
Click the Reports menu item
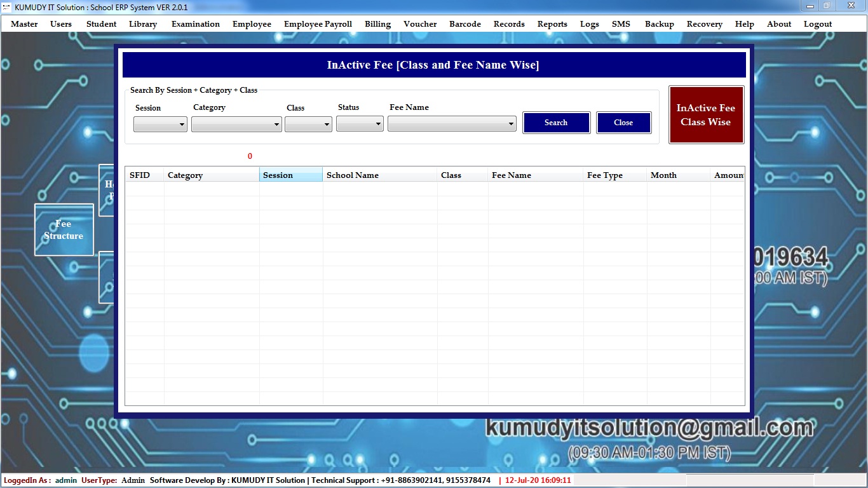pyautogui.click(x=552, y=24)
